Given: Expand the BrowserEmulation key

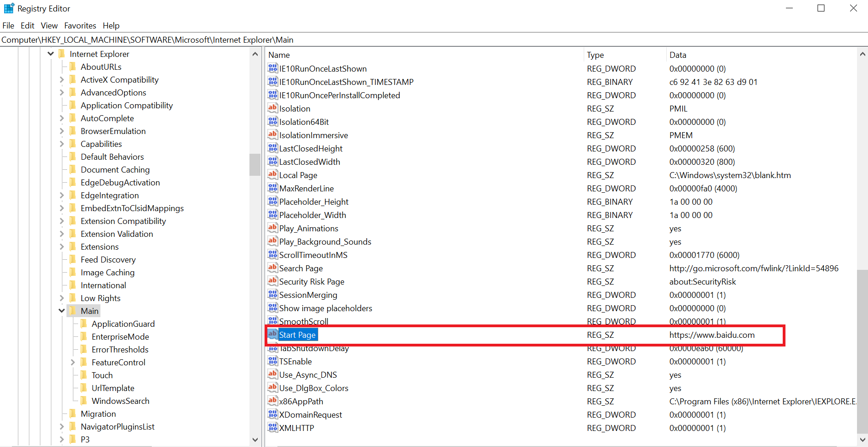Looking at the screenshot, I should (x=61, y=131).
